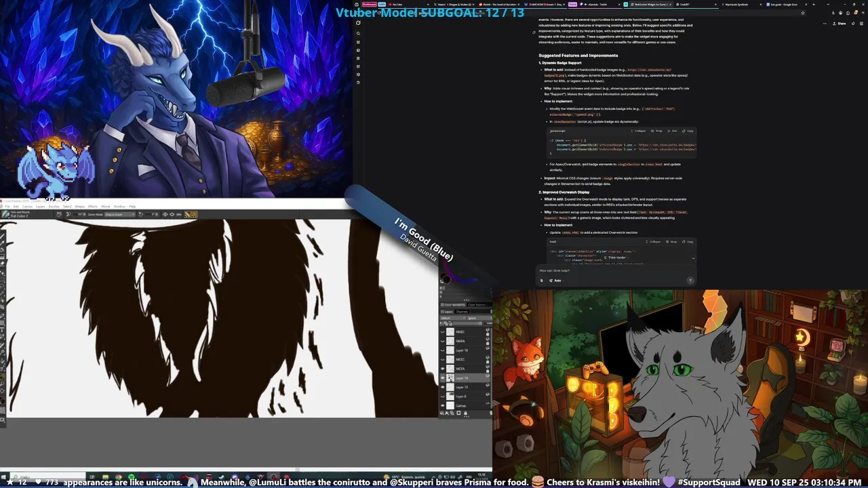Open the Canvas menu in Corel Painter
The height and width of the screenshot is (488, 868).
pyautogui.click(x=27, y=207)
